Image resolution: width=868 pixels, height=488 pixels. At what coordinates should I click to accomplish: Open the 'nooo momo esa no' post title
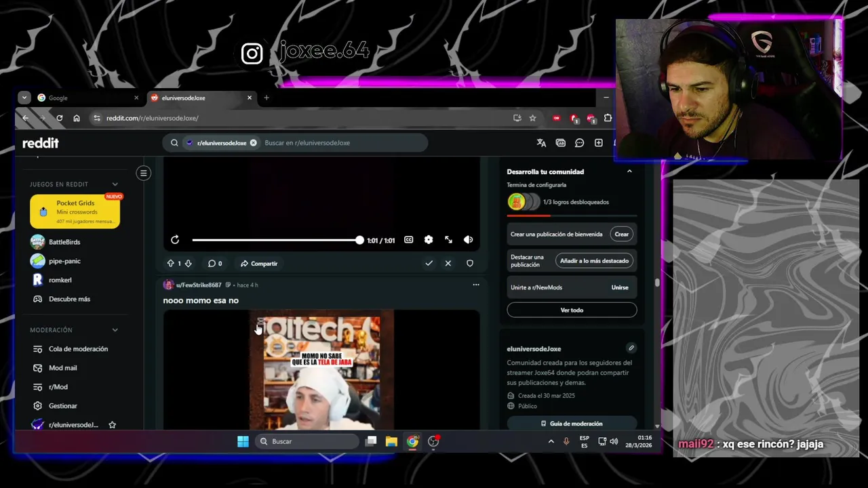(x=201, y=300)
